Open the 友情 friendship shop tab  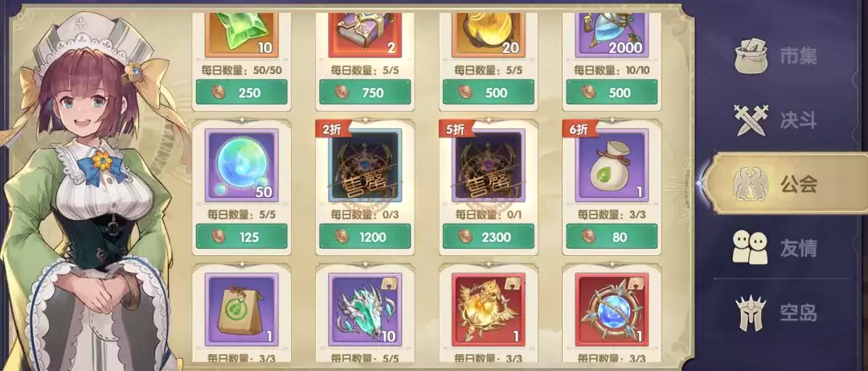[x=776, y=248]
